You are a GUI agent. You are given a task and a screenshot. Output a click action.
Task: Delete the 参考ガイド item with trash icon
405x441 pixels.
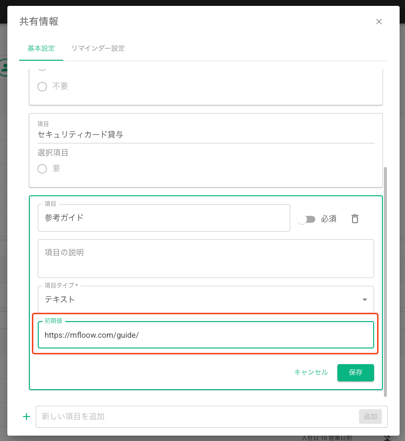click(x=355, y=219)
